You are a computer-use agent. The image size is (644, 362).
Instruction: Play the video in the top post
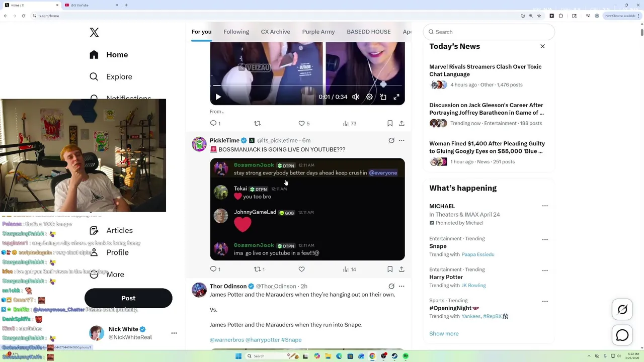click(218, 97)
